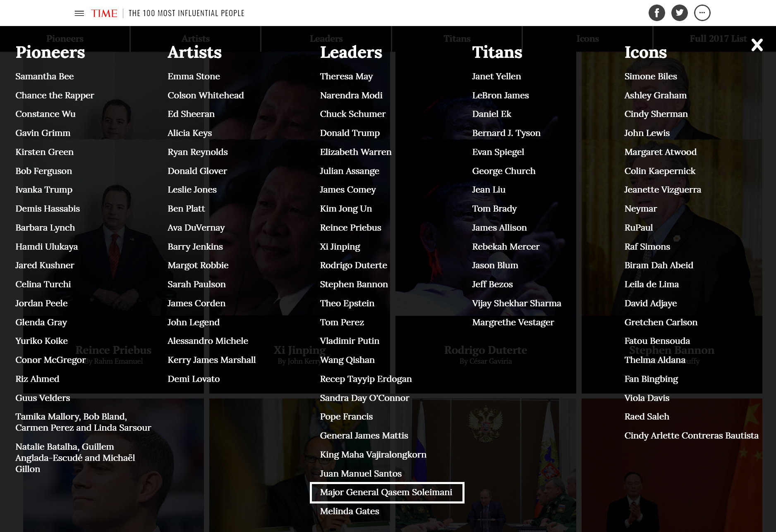Click the TIME logo

point(104,13)
